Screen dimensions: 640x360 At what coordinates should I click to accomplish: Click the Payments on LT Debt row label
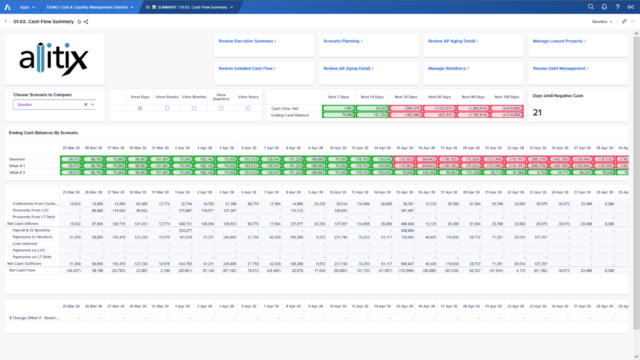click(x=32, y=257)
